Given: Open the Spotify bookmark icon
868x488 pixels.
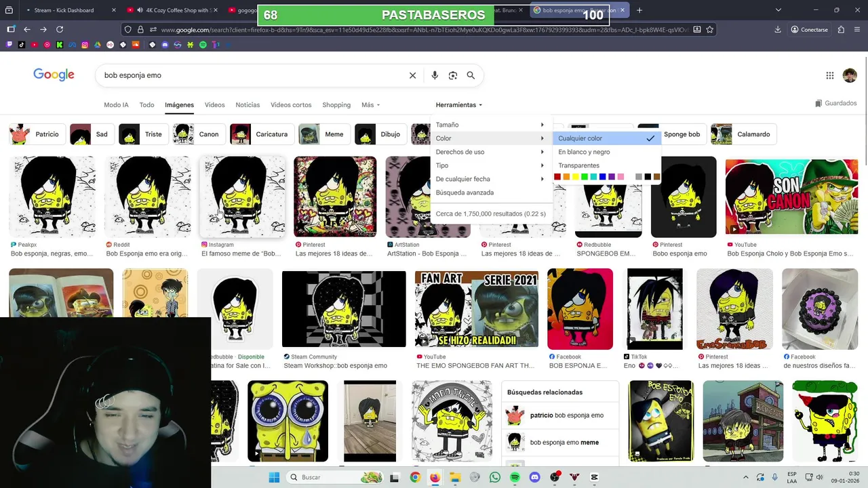Looking at the screenshot, I should coord(203,45).
